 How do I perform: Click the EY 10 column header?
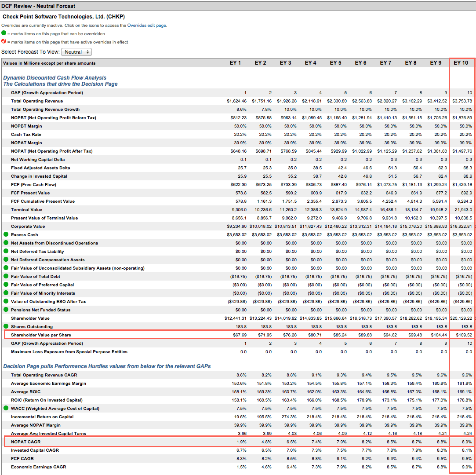click(461, 63)
